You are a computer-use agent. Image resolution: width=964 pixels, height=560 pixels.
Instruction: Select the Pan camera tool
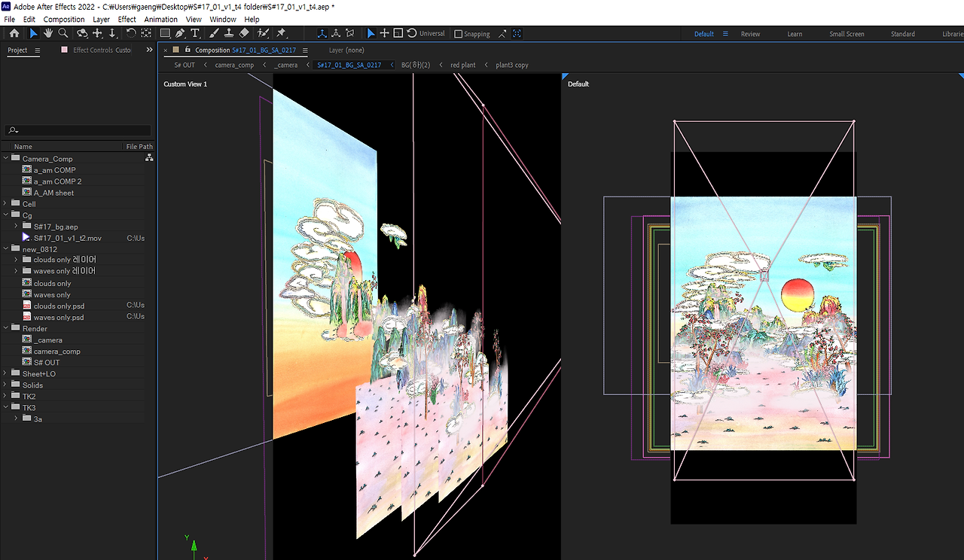pyautogui.click(x=97, y=33)
